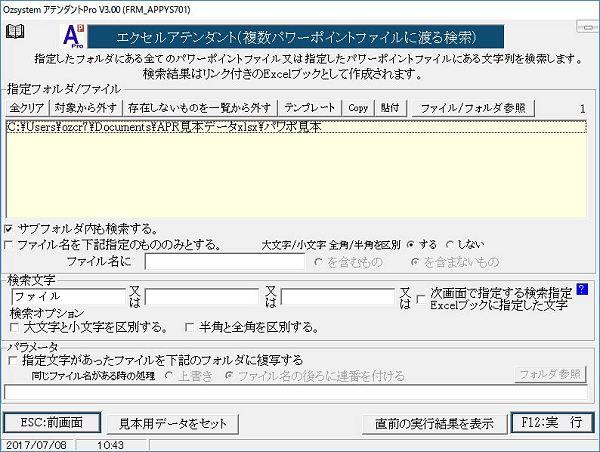
Task: Click 対象から外す button
Action: (x=86, y=108)
